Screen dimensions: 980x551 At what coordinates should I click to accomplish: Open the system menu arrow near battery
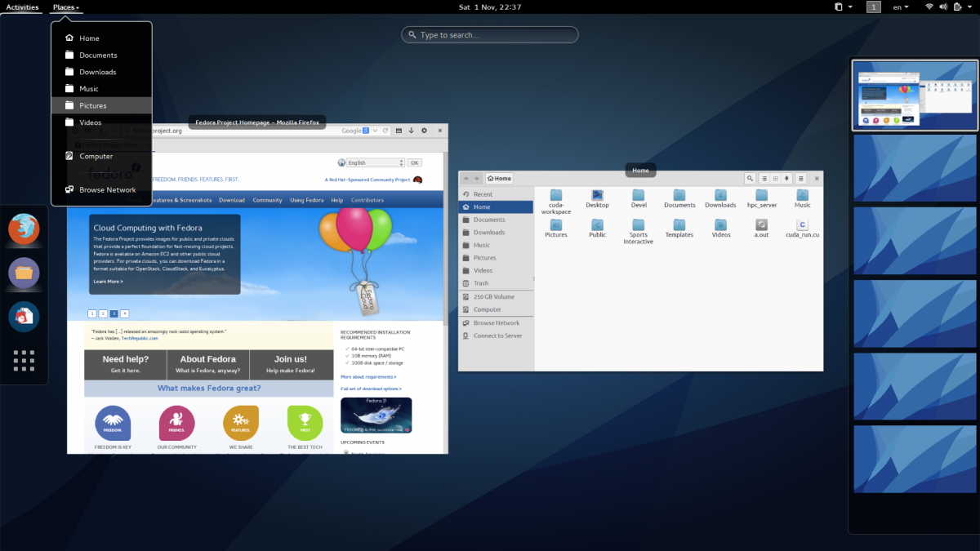[970, 7]
